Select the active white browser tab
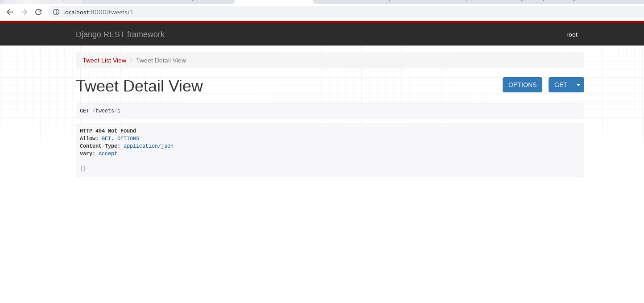 tap(274, 2)
